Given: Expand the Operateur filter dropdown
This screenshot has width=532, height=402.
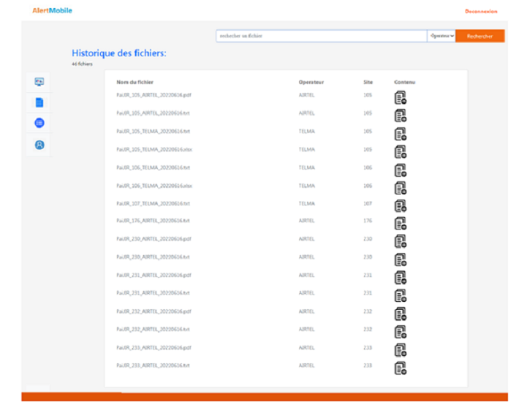Looking at the screenshot, I should (x=441, y=36).
